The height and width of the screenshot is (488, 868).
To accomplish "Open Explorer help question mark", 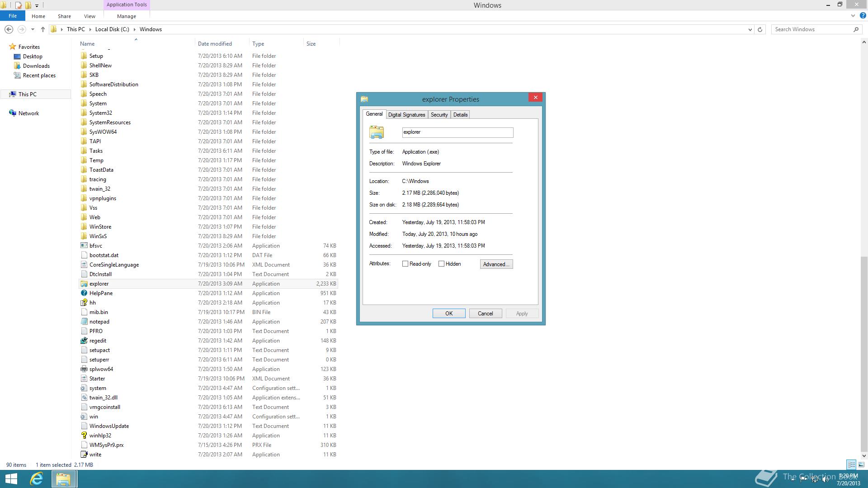I will 863,16.
